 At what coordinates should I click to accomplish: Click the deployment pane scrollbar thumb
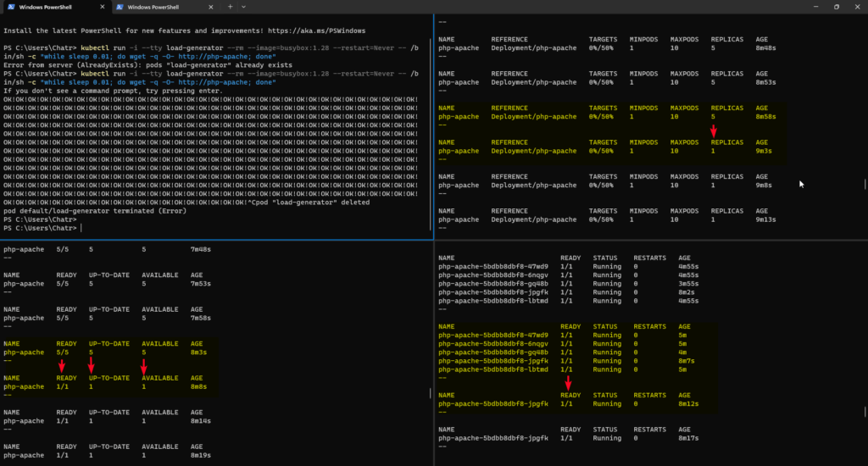pyautogui.click(x=431, y=393)
